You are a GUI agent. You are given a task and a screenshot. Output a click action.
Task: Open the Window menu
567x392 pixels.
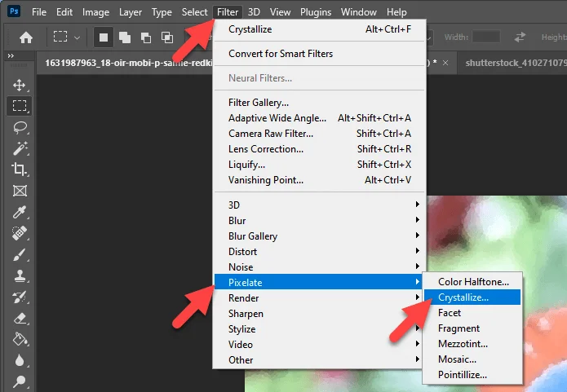[x=359, y=12]
